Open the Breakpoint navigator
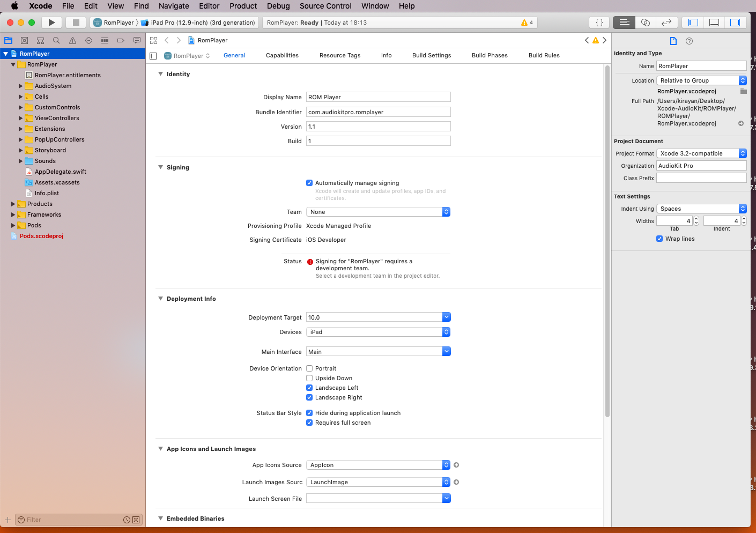 (x=121, y=40)
